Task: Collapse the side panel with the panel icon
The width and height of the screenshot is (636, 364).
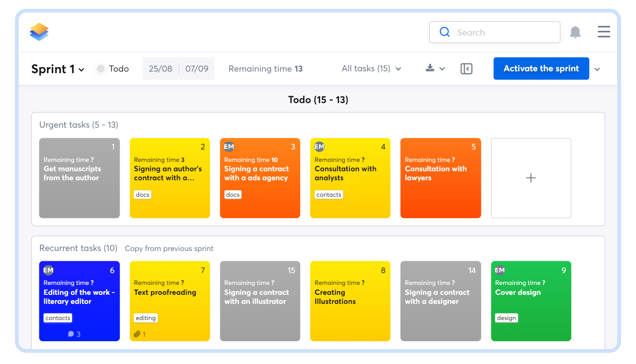Action: point(466,69)
